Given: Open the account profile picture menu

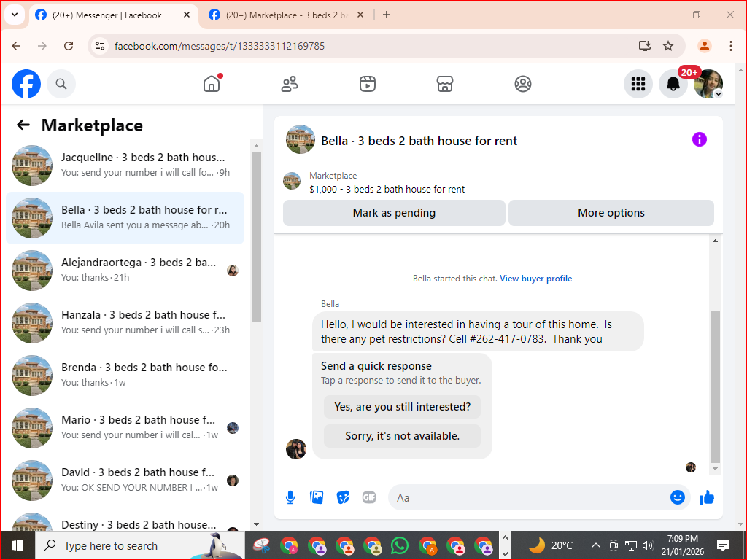Looking at the screenshot, I should point(708,84).
